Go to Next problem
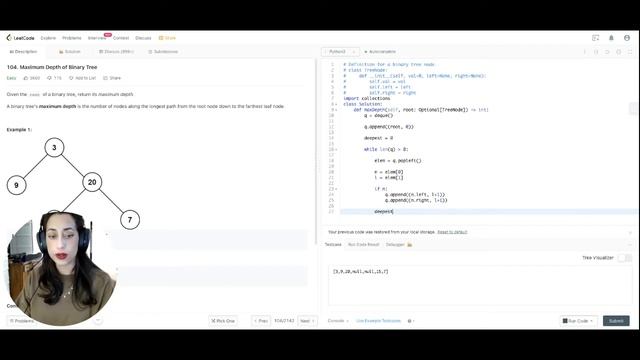The width and height of the screenshot is (640, 360). pos(307,321)
